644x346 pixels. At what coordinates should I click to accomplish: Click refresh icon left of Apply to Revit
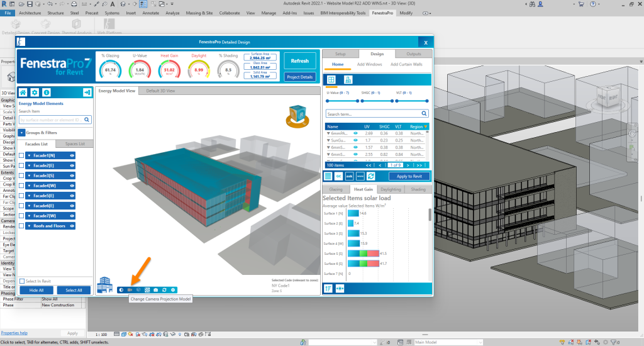(371, 176)
